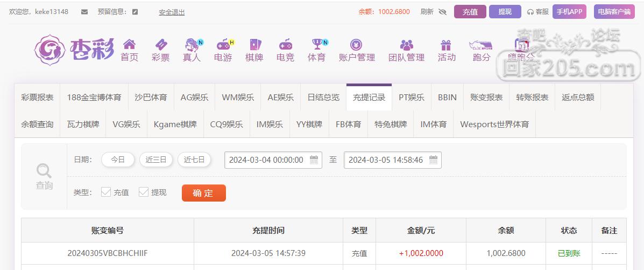Switch to Kgame棋牌 tab
644x270 pixels.
pyautogui.click(x=175, y=124)
